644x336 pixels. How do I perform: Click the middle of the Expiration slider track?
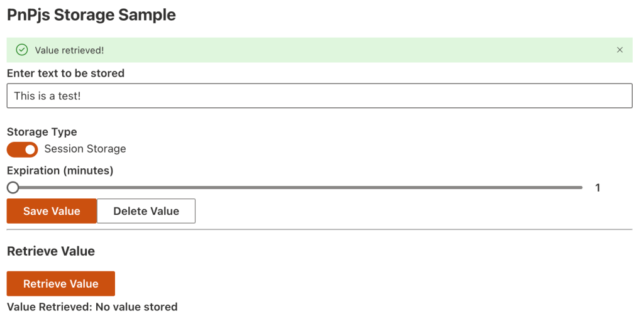[297, 187]
